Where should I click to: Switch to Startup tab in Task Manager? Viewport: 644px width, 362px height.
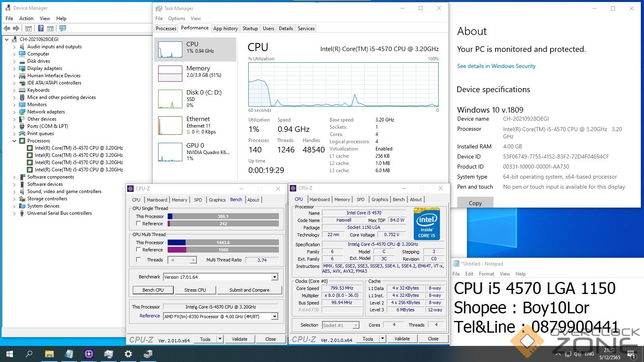click(250, 29)
